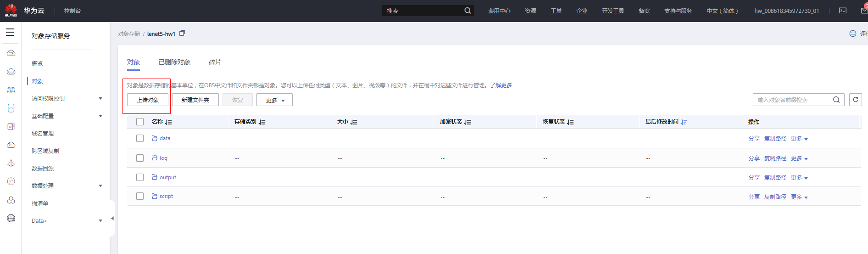Viewport: 868px width, 254px height.
Task: Open the output folder link
Action: coord(168,177)
